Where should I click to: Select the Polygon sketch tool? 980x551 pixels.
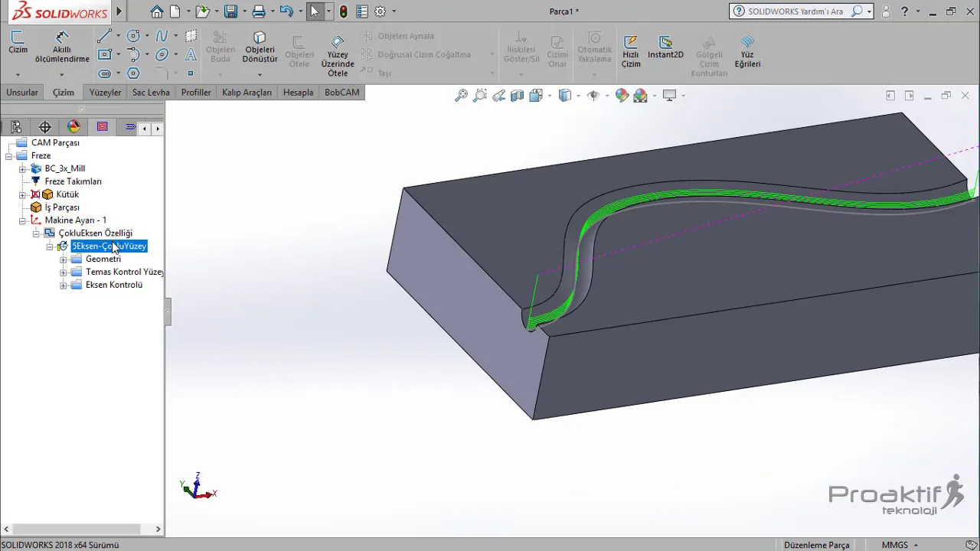point(133,73)
